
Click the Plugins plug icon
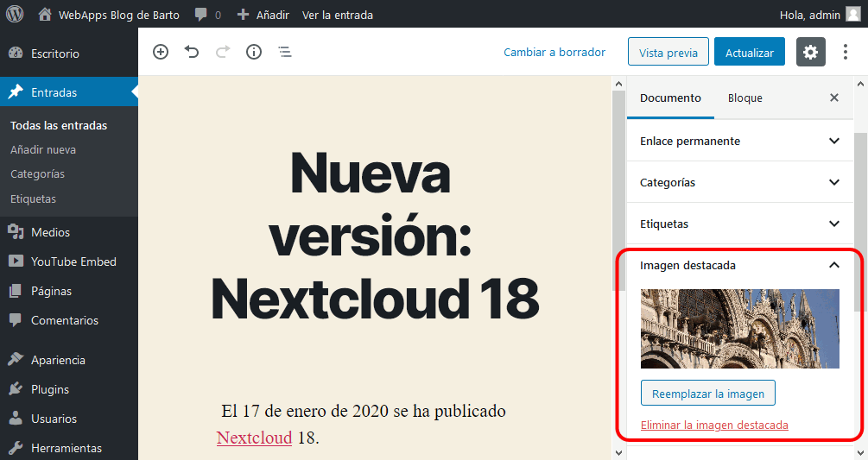tap(16, 388)
